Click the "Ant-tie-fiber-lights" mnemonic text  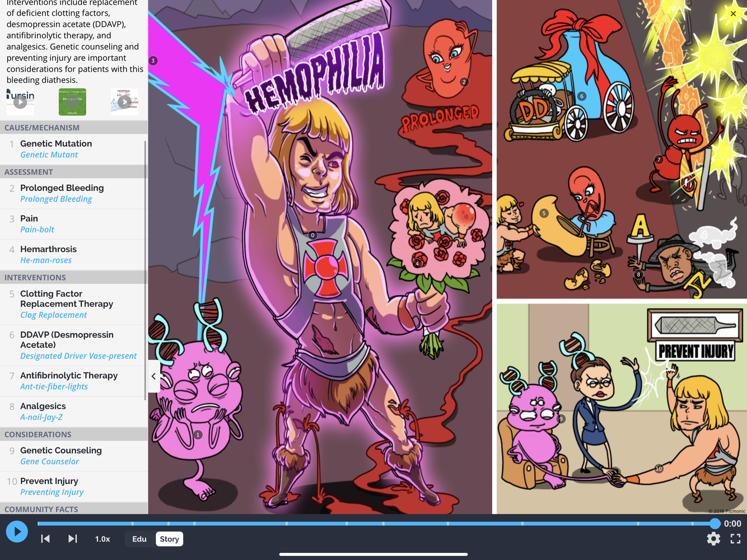point(54,387)
